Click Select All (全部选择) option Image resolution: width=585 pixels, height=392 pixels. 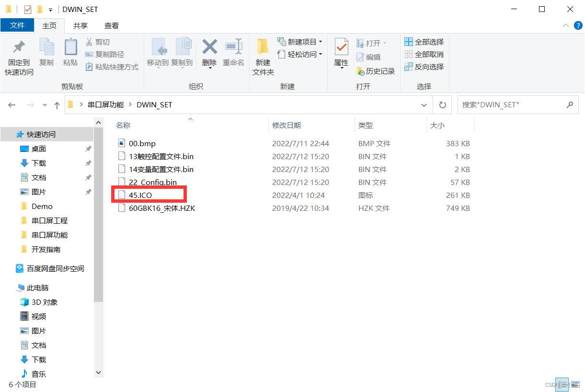click(424, 42)
